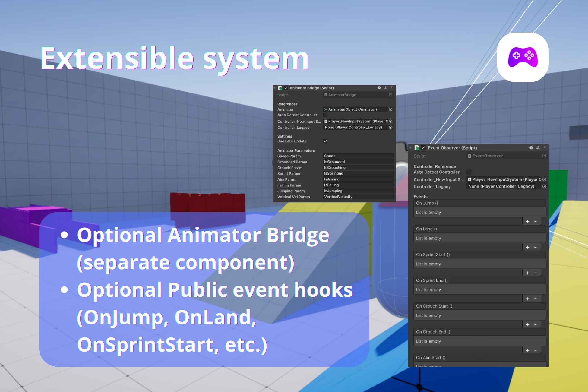Image resolution: width=588 pixels, height=392 pixels.
Task: Add listener to On Crouch Start event
Action: pos(528,324)
